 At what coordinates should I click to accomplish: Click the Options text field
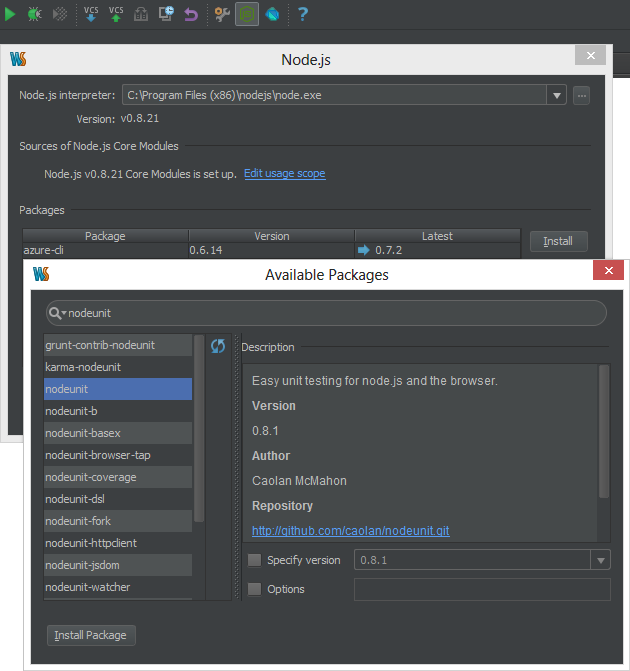tap(482, 589)
